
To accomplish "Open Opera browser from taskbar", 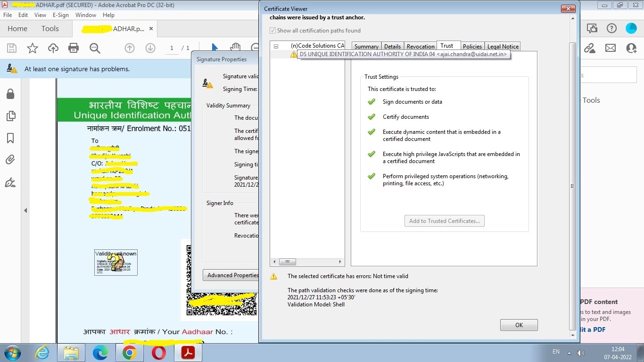I will coord(159,353).
